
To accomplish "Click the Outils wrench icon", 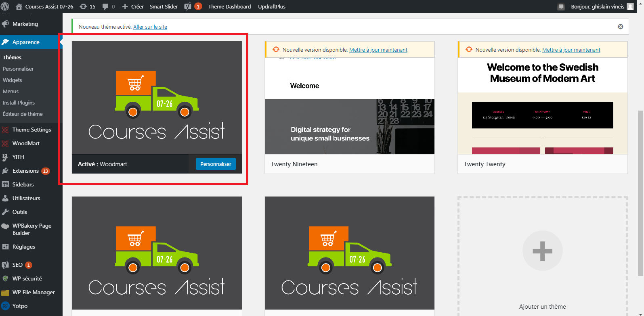I will (x=5, y=212).
